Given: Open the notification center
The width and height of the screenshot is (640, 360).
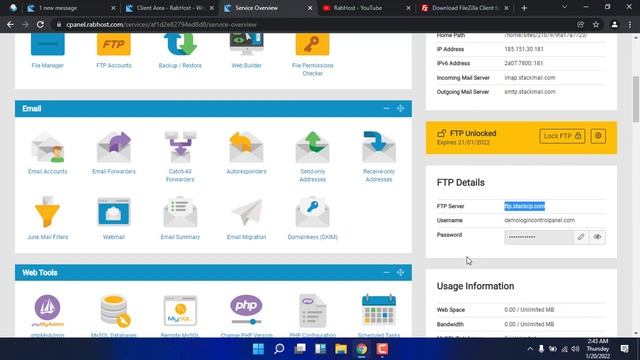Looking at the screenshot, I should [624, 349].
